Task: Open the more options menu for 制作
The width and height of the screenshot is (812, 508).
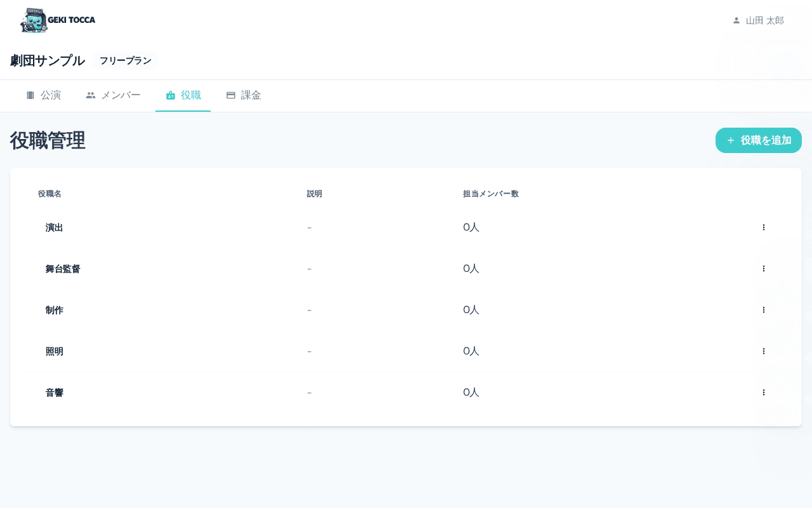Action: pyautogui.click(x=763, y=310)
